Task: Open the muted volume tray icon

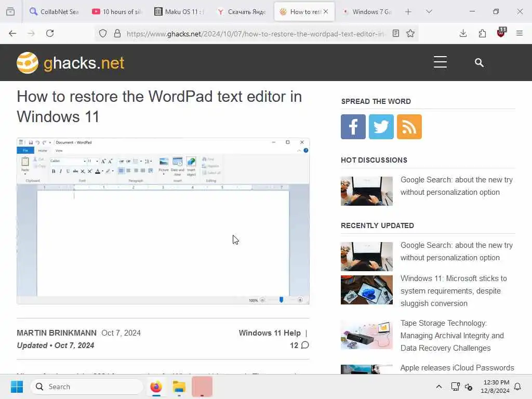Action: pyautogui.click(x=469, y=387)
